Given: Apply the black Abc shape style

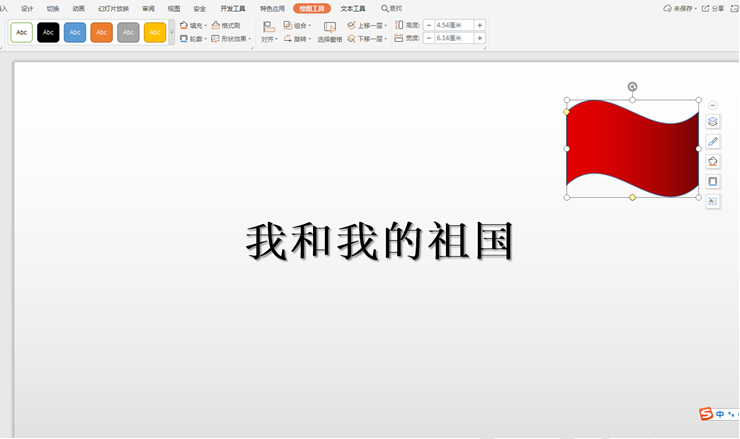Looking at the screenshot, I should coord(48,33).
